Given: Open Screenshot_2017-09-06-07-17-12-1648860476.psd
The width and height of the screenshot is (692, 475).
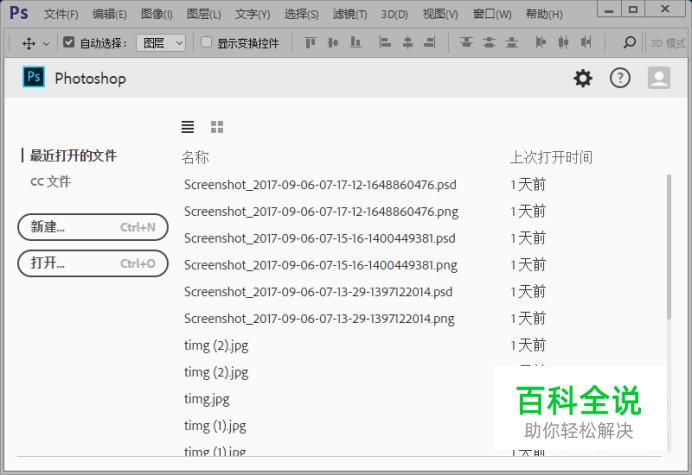Looking at the screenshot, I should coord(320,185).
